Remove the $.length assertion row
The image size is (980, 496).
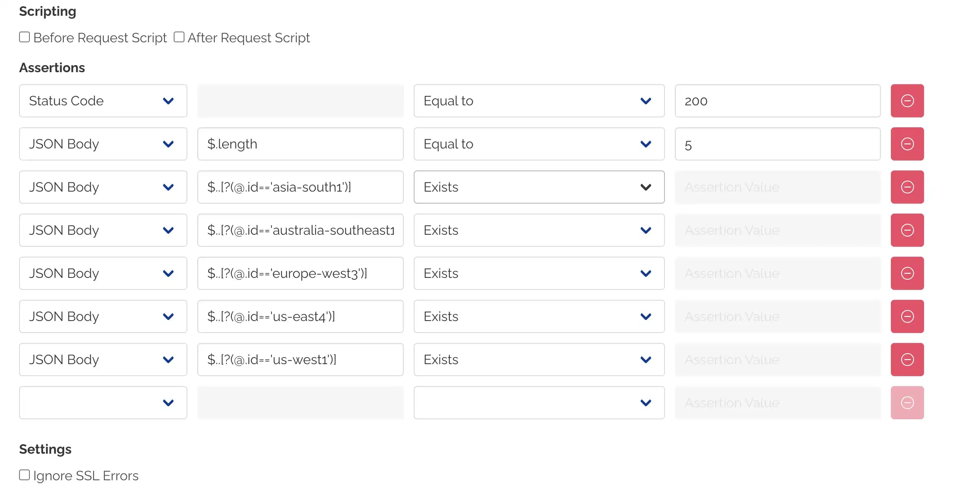point(907,144)
